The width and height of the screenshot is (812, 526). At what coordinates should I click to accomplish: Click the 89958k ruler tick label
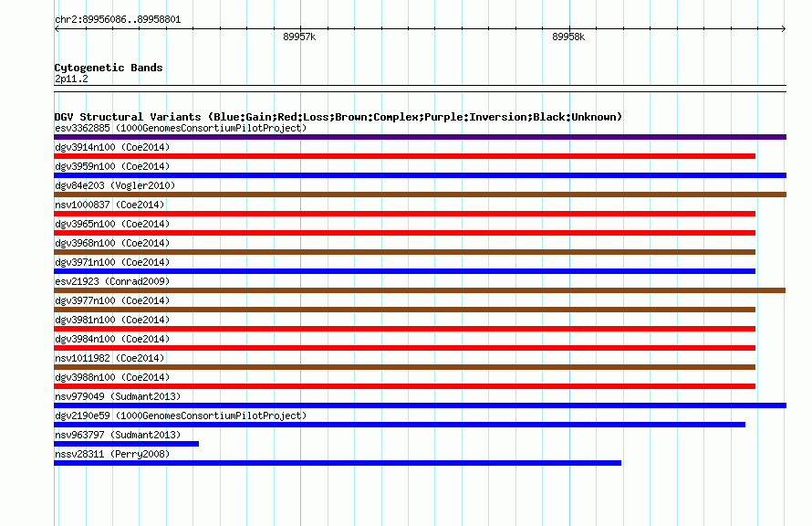click(568, 37)
